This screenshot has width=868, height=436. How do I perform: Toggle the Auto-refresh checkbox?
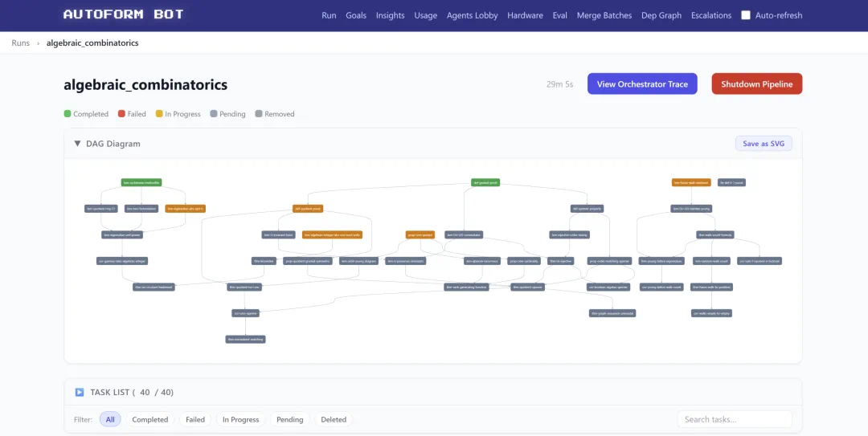point(746,15)
